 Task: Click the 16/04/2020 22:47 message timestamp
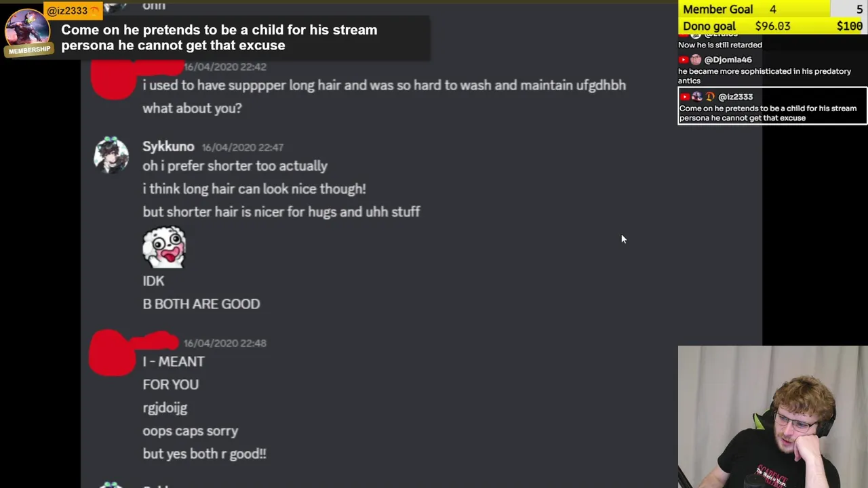[x=242, y=148]
